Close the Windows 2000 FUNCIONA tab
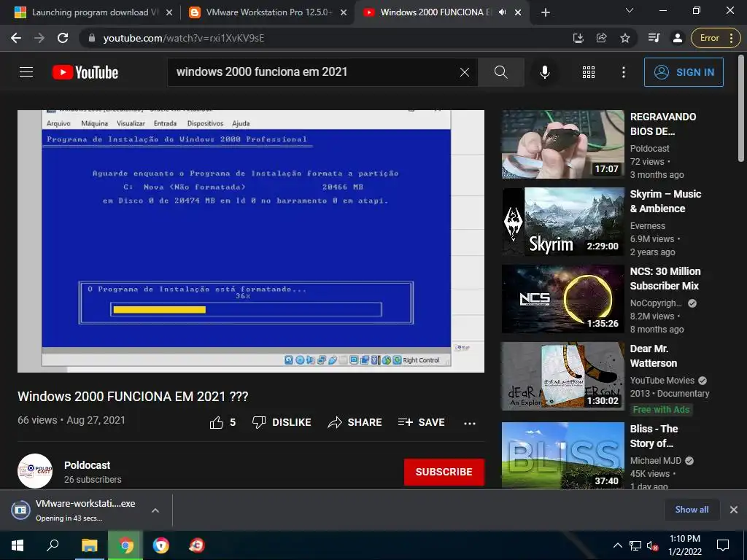This screenshot has height=560, width=747. click(x=518, y=12)
